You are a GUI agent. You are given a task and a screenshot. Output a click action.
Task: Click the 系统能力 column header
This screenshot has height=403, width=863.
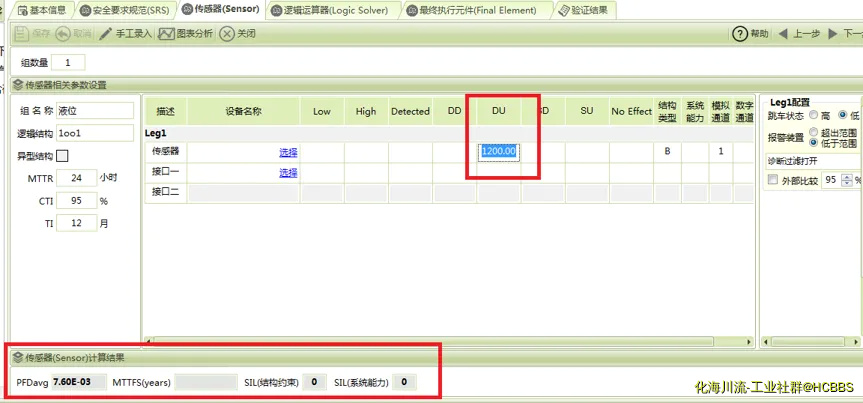click(695, 111)
